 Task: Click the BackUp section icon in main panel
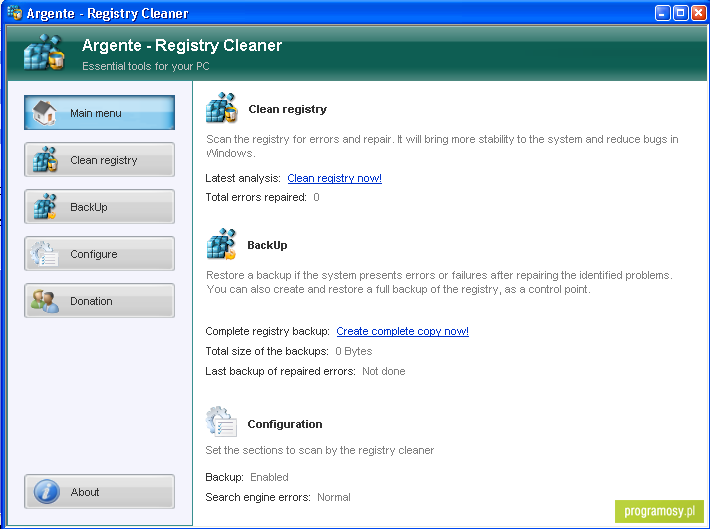[221, 244]
